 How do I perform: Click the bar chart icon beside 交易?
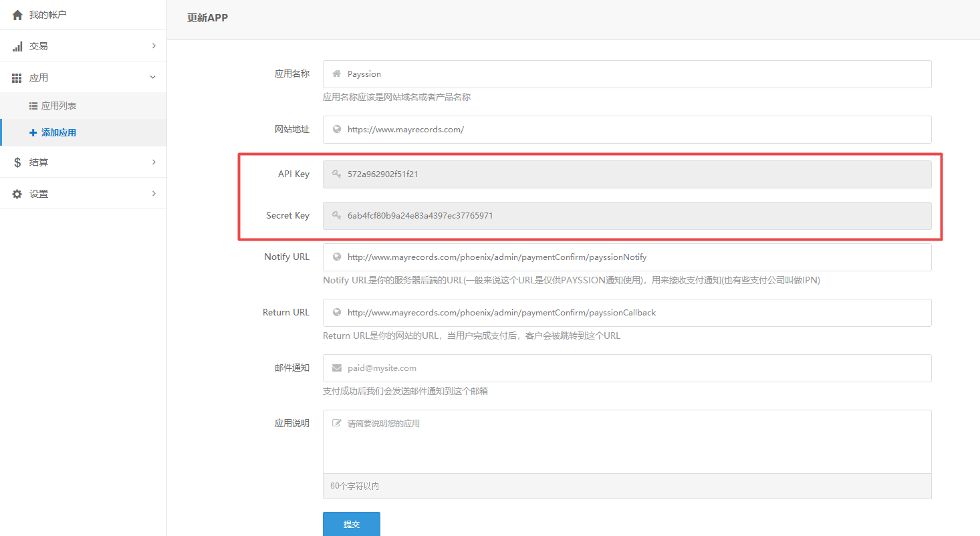(17, 47)
